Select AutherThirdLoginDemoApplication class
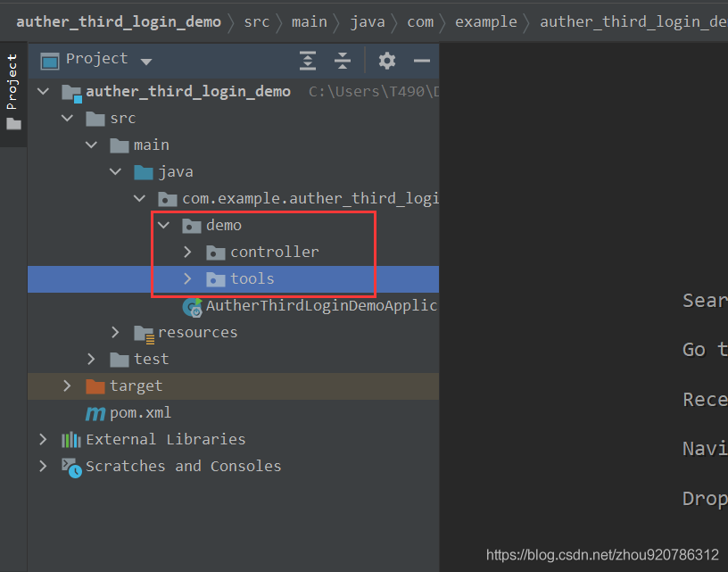 coord(321,305)
